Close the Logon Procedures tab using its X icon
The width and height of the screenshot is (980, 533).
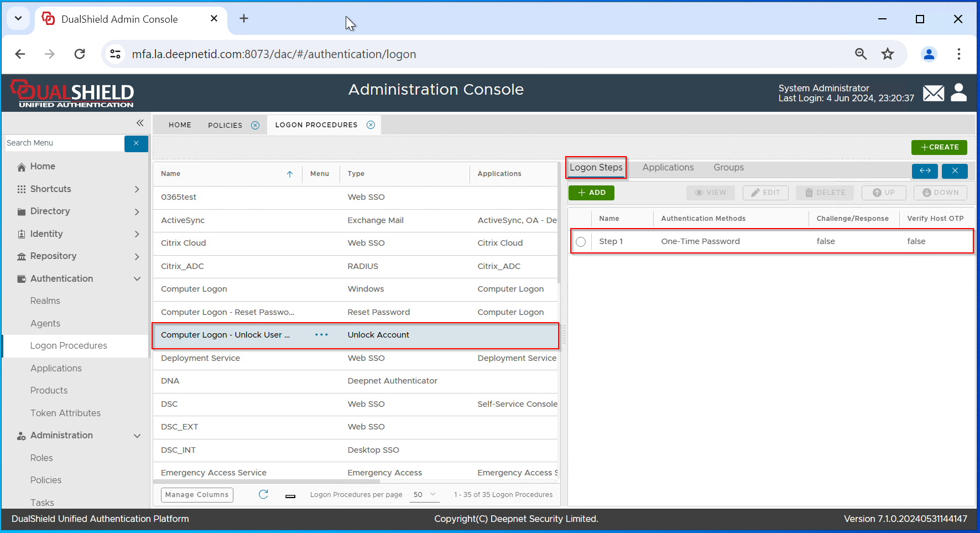(x=371, y=125)
